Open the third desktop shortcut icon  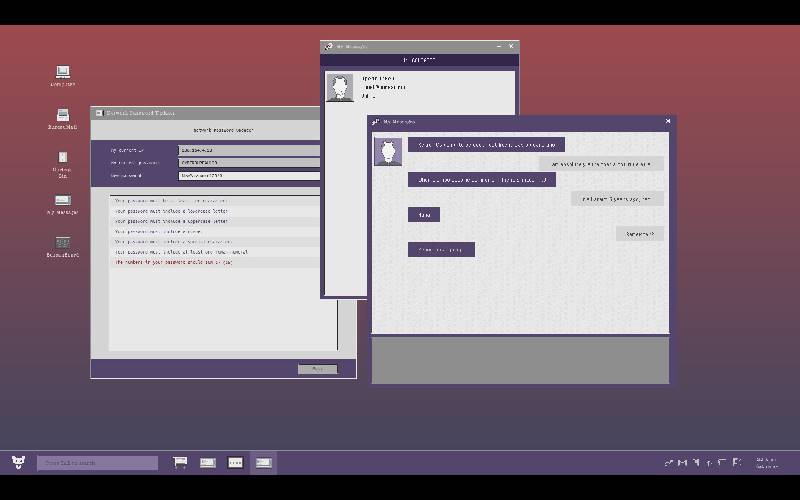[x=62, y=159]
